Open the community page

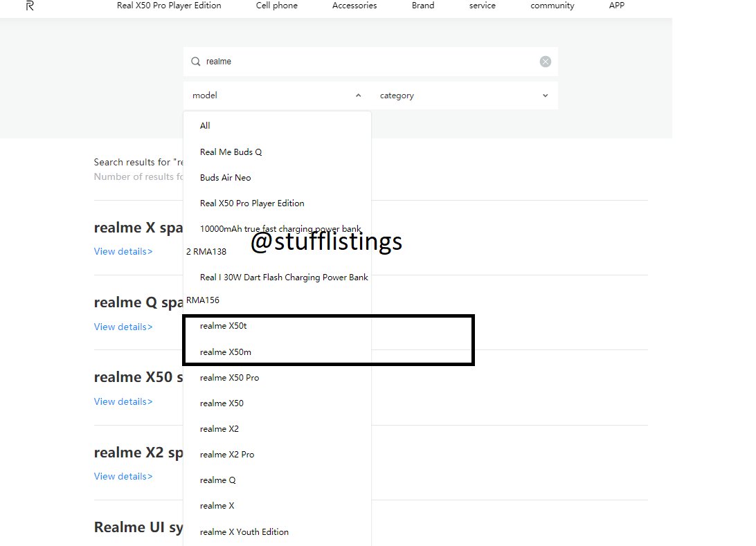552,6
